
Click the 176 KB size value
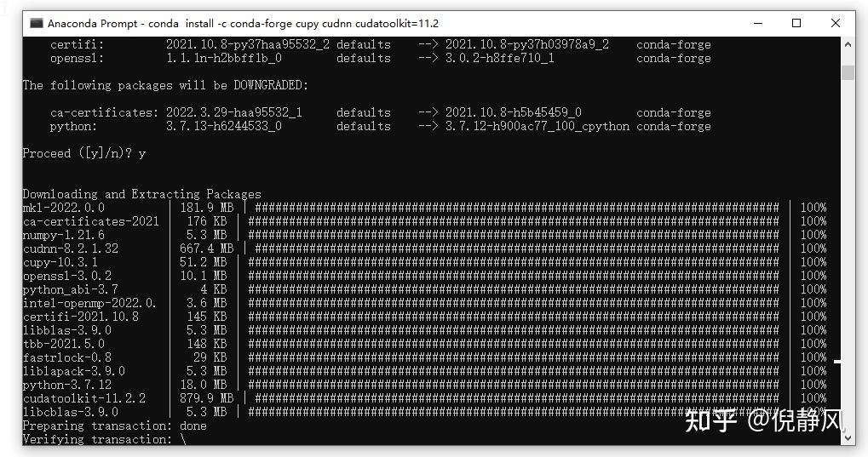(x=206, y=221)
